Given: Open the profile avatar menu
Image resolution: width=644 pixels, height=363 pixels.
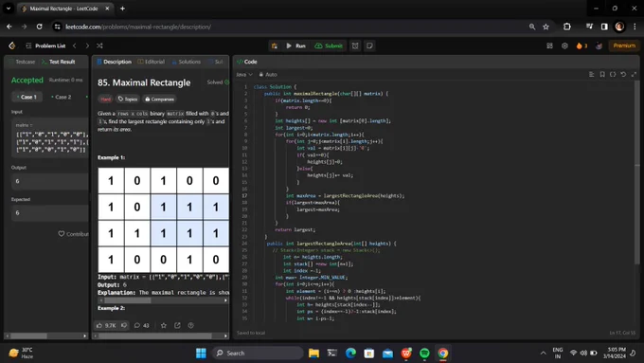Looking at the screenshot, I should 599,45.
